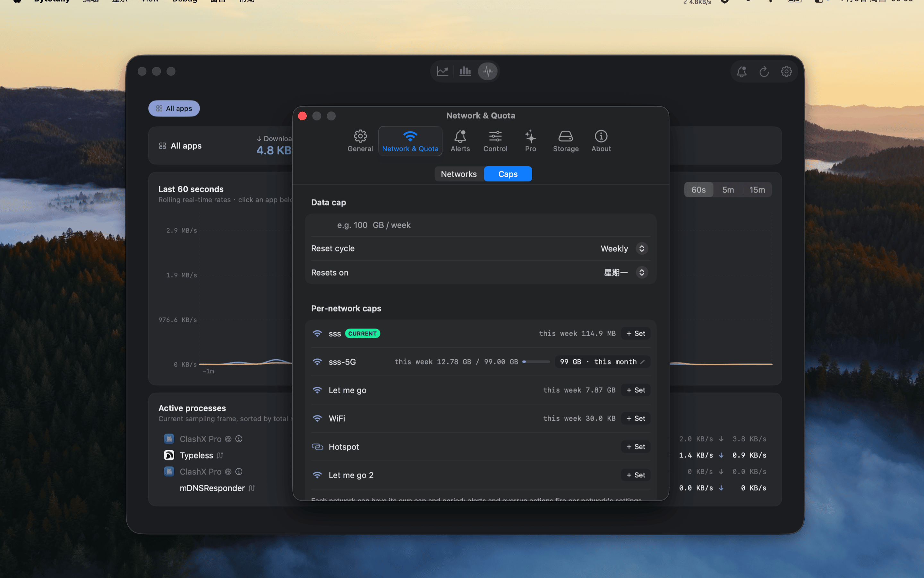
Task: Click the first ClashX Pro process row
Action: 465,439
